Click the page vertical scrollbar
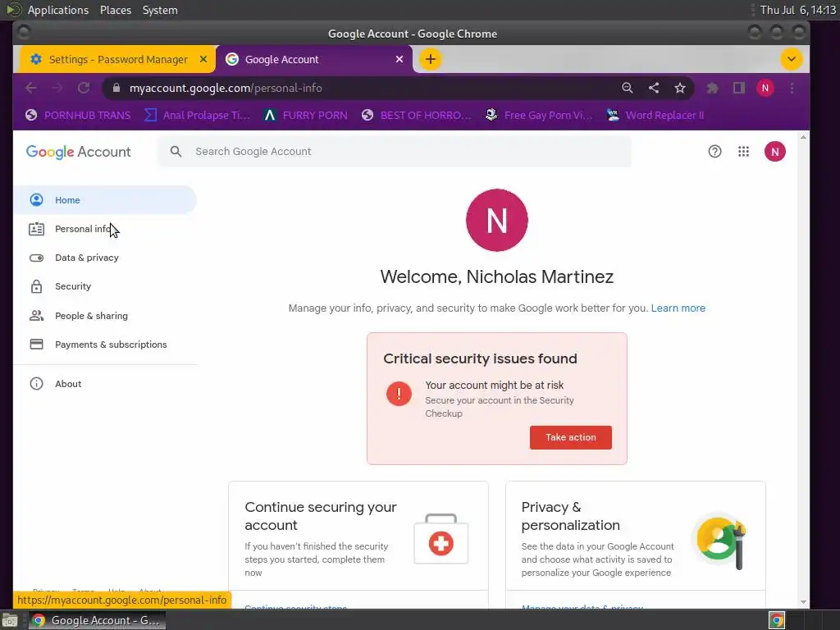This screenshot has height=630, width=840. click(803, 370)
